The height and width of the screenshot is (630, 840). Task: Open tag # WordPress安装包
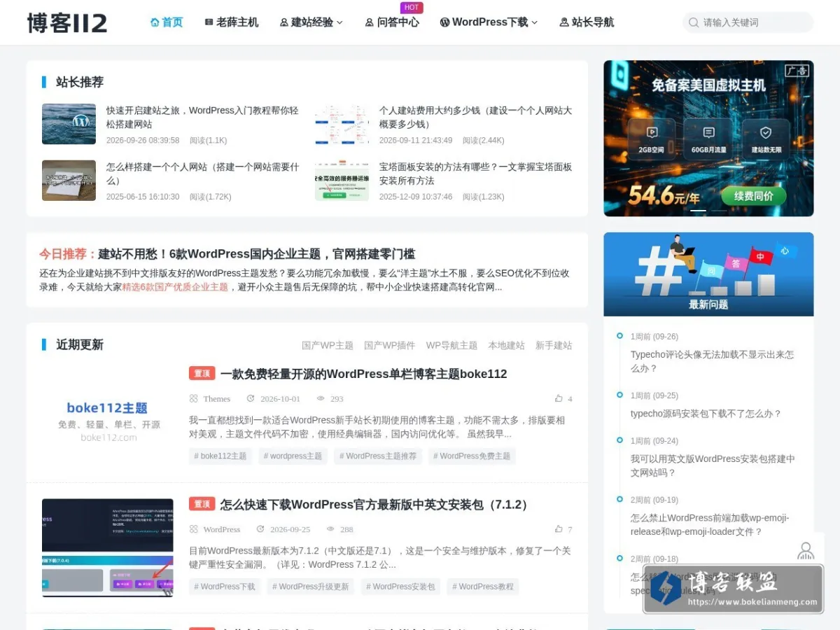pyautogui.click(x=400, y=587)
